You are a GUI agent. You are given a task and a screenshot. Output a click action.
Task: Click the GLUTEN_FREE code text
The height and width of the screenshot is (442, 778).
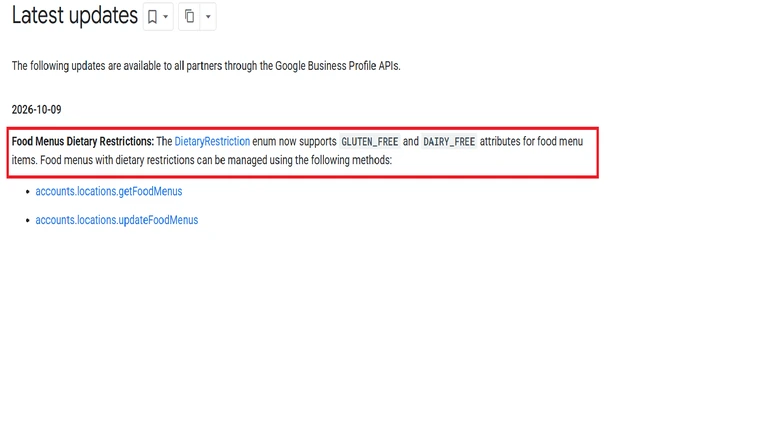[370, 142]
